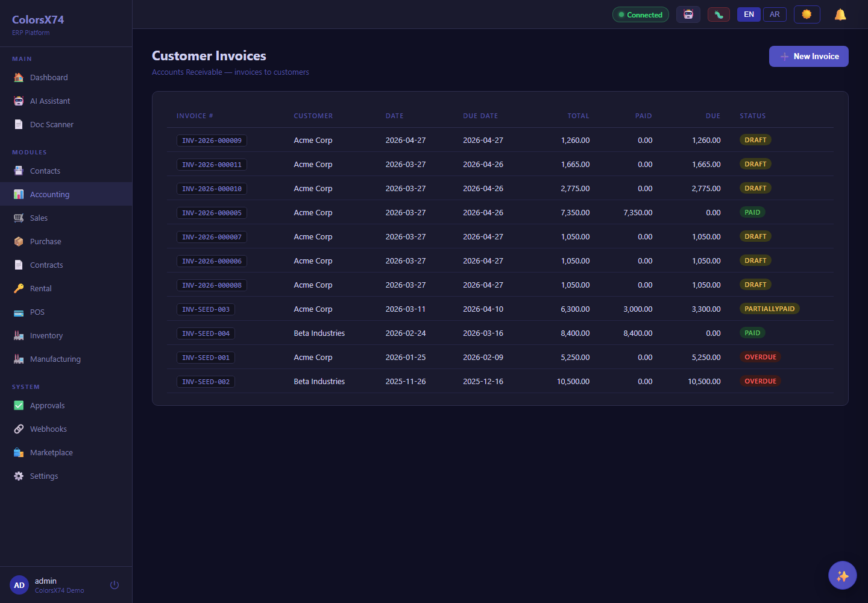Viewport: 868px width, 603px height.
Task: Click the AI Assistant robot icon
Action: 19,101
